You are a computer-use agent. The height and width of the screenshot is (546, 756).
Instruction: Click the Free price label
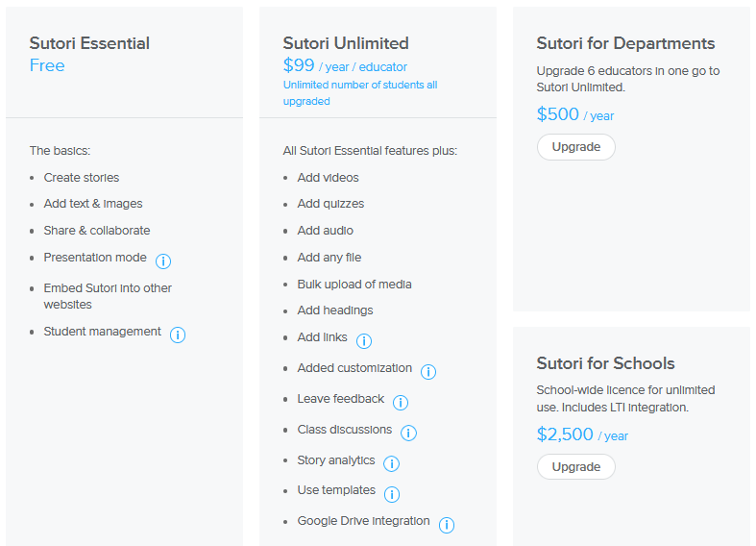[47, 65]
